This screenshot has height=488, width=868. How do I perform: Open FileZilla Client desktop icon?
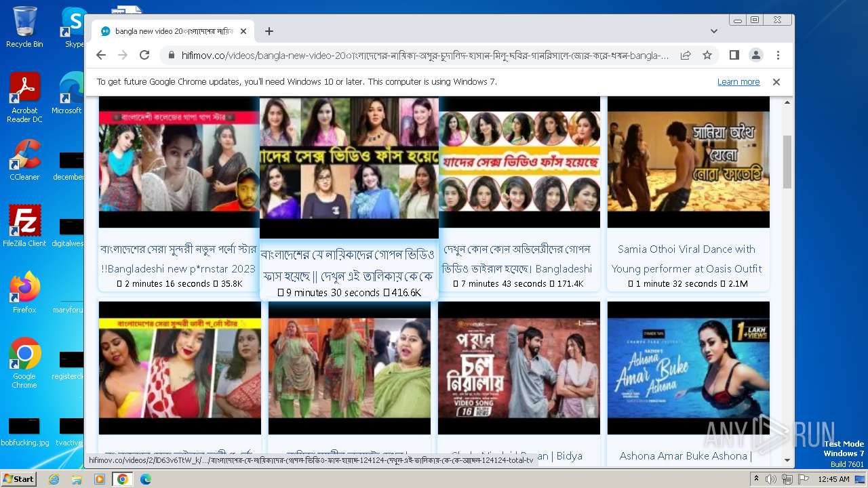(x=24, y=226)
